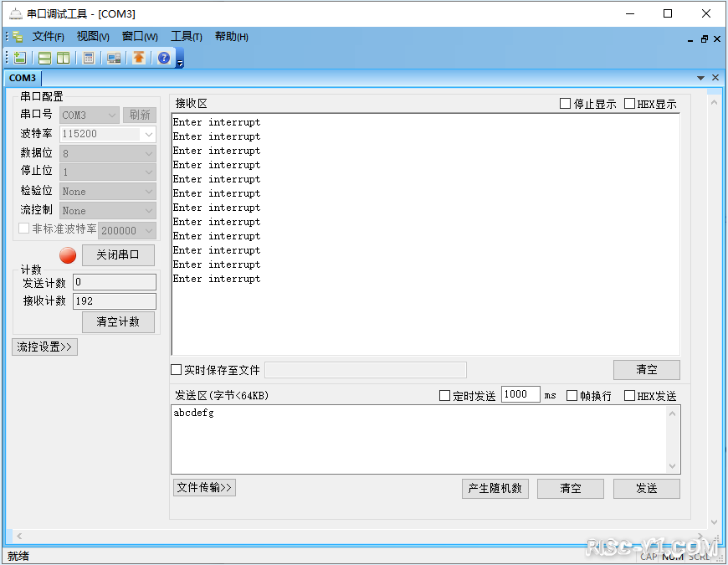
Task: Click the 就绪 status bar text
Action: pyautogui.click(x=18, y=556)
